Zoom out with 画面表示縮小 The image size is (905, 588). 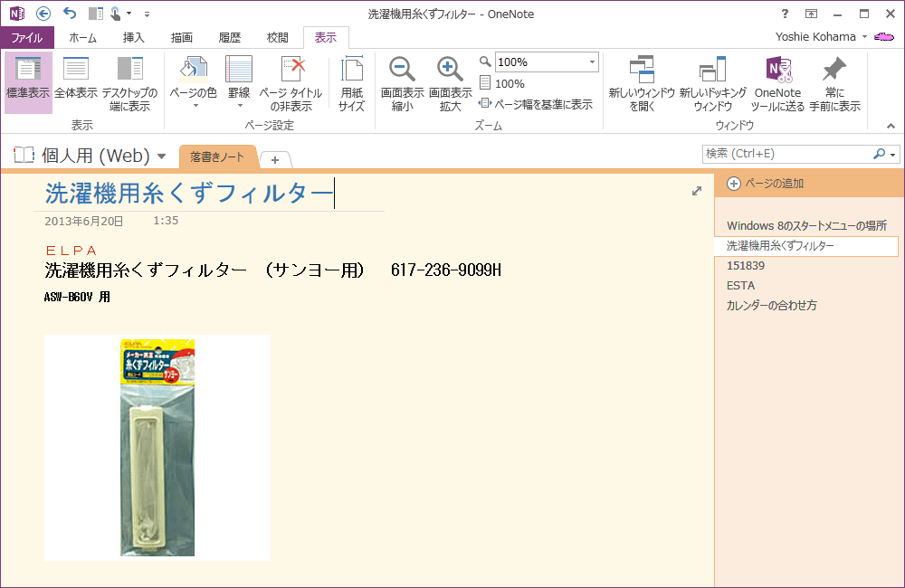point(403,82)
